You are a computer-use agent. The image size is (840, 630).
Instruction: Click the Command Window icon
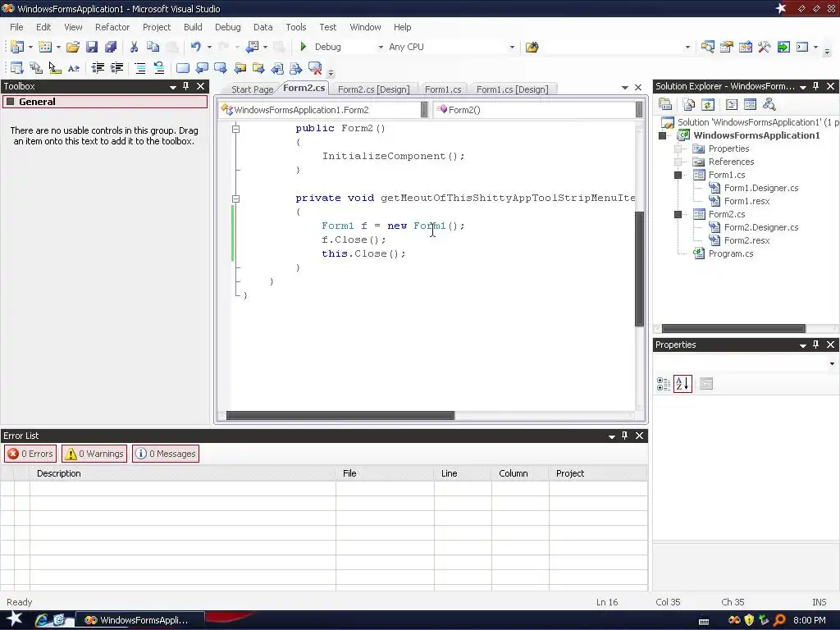click(x=802, y=47)
